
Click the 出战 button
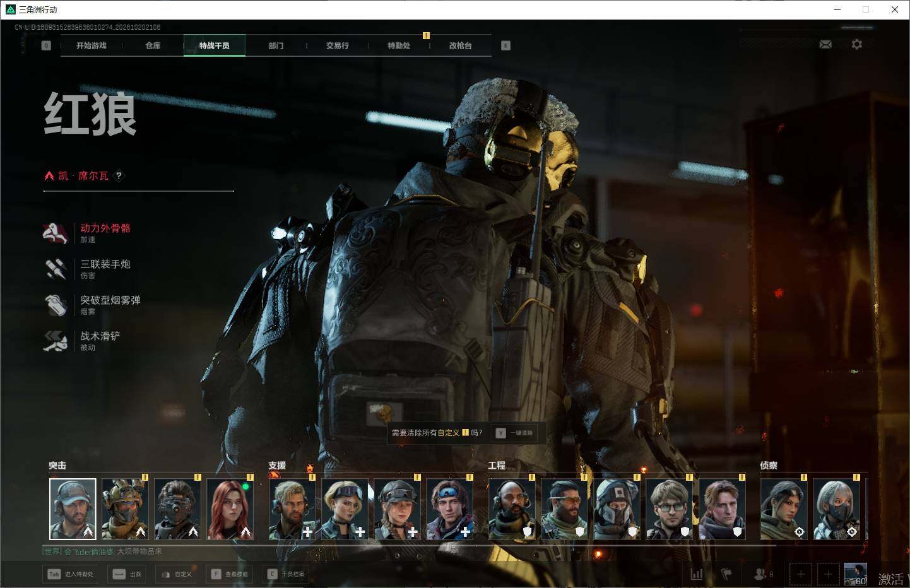coord(127,574)
